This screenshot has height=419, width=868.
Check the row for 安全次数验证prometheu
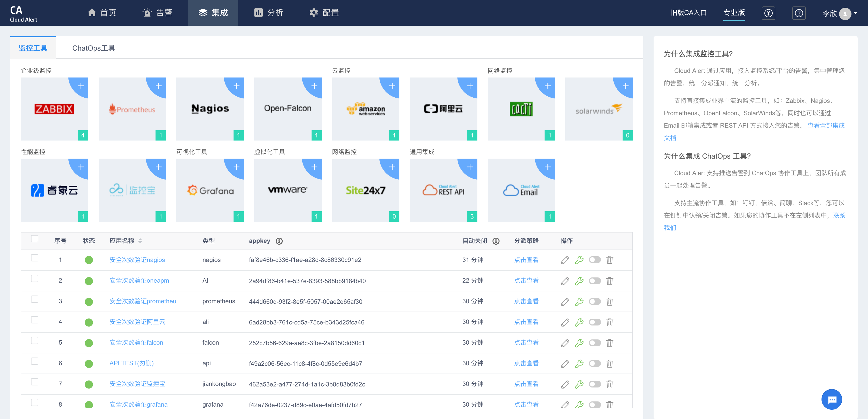coord(34,299)
